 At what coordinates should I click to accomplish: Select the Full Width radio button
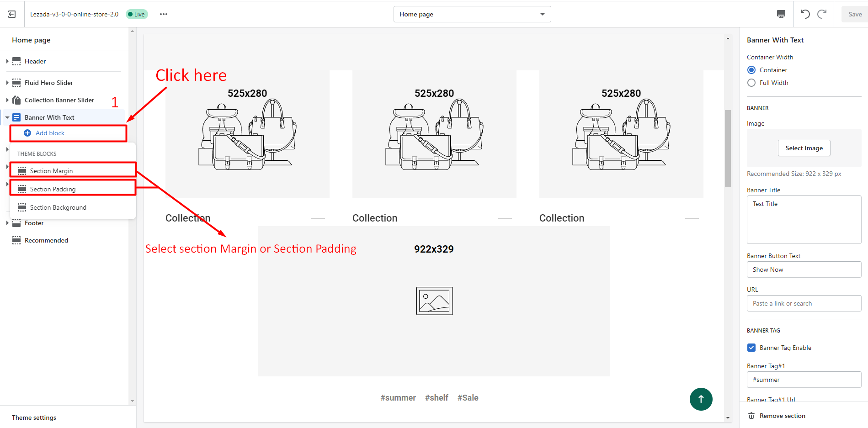[751, 83]
